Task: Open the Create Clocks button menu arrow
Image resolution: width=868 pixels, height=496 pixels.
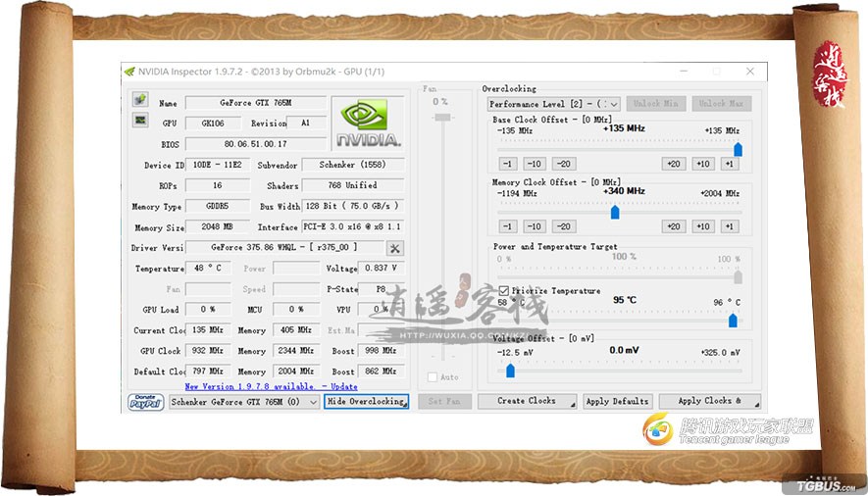Action: click(568, 401)
